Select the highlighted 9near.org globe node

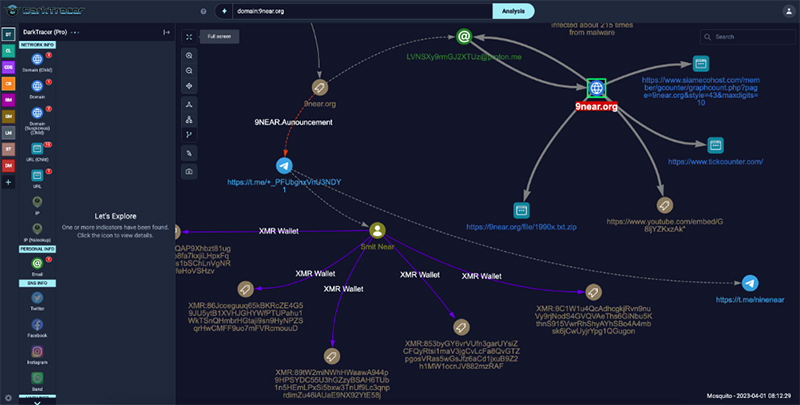tap(595, 89)
